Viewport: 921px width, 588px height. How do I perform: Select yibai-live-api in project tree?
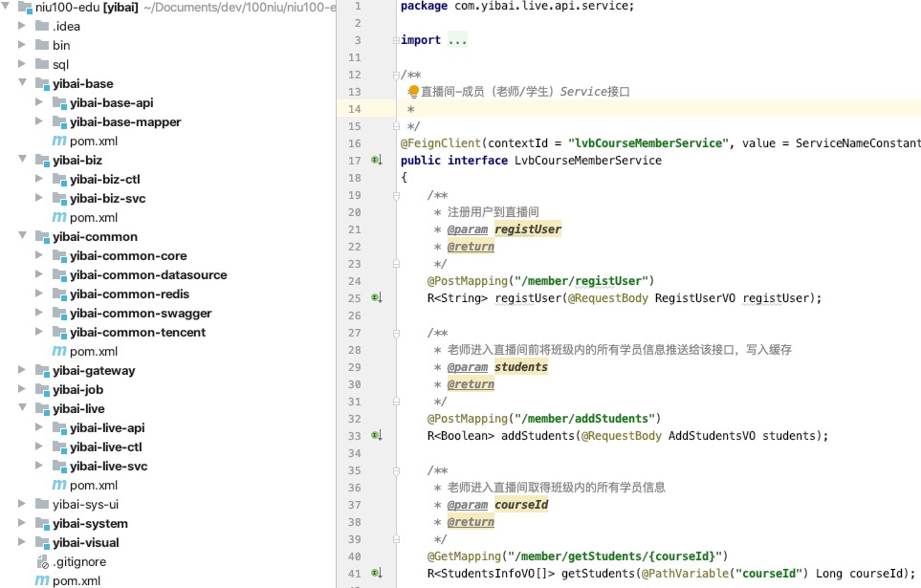coord(107,428)
